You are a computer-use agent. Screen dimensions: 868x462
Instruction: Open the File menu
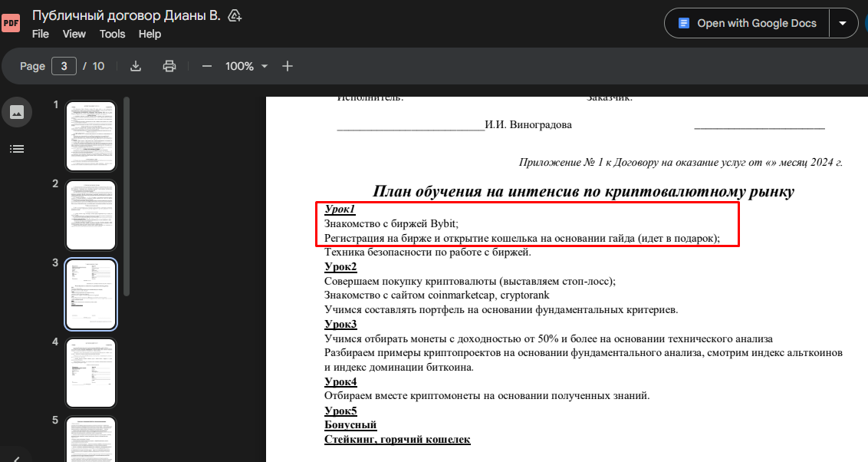41,34
